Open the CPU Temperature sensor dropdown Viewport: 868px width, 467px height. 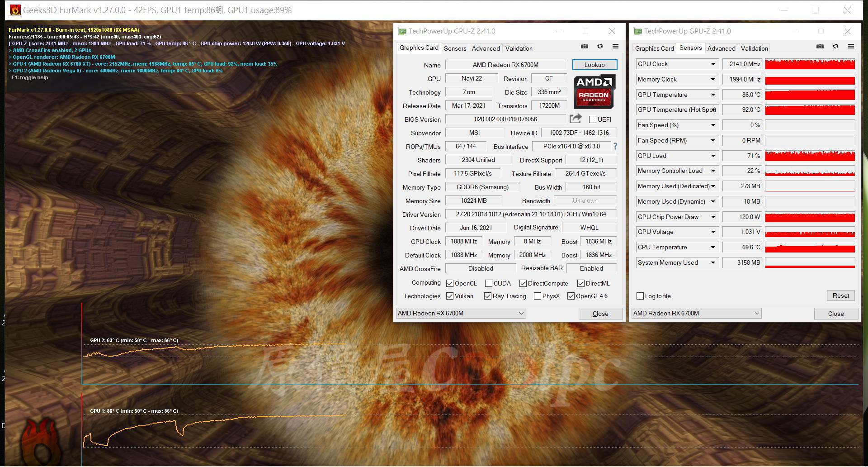click(x=713, y=248)
